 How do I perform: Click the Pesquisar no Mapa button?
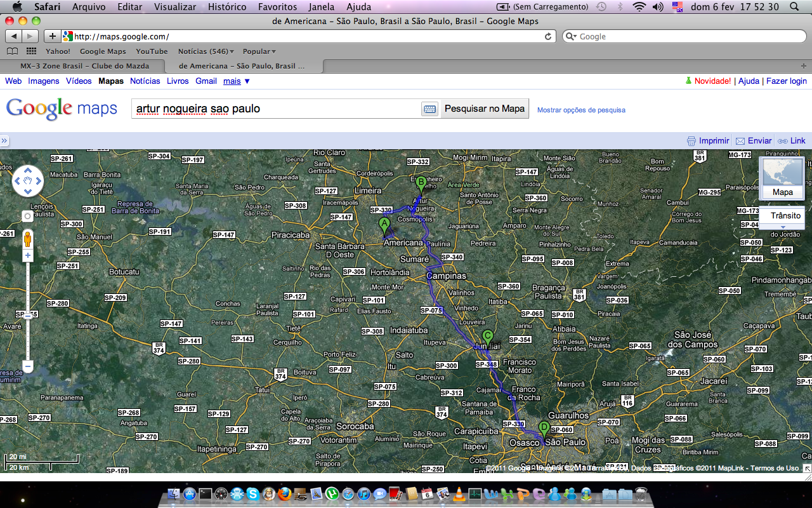click(485, 109)
